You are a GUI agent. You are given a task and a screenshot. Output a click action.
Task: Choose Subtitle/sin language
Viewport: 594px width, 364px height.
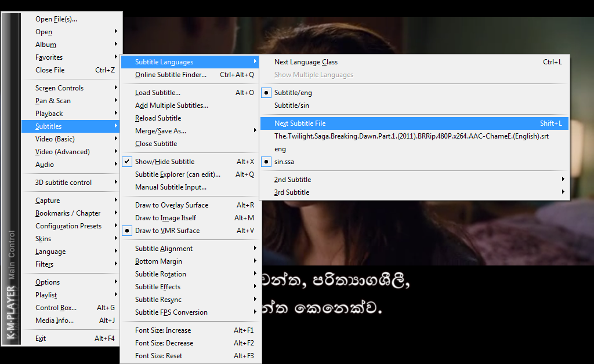414,105
